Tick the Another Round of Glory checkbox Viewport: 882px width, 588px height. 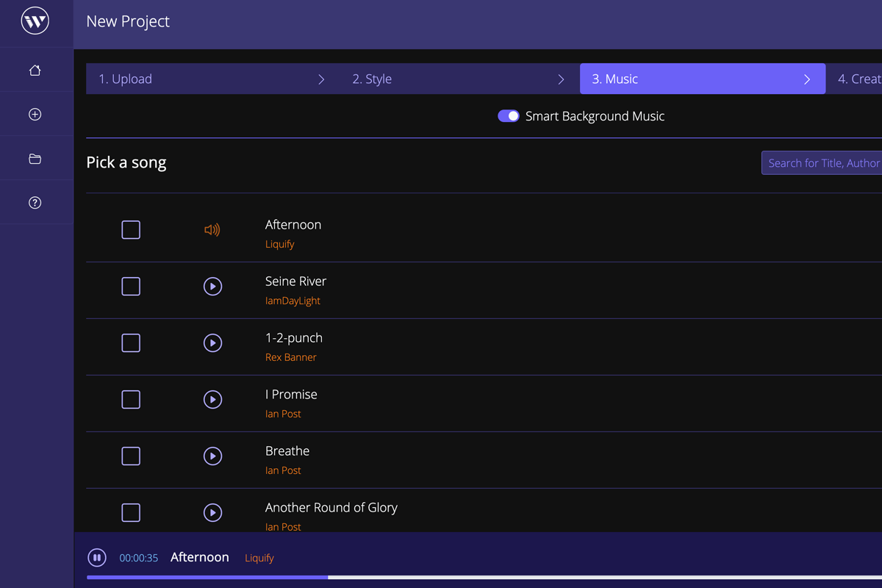click(x=131, y=513)
